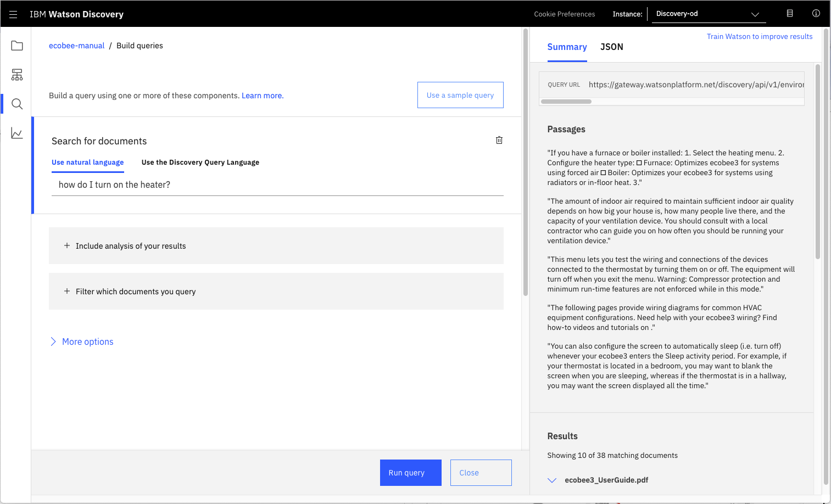
Task: Click the query URL horizontal scrollbar
Action: 566,102
